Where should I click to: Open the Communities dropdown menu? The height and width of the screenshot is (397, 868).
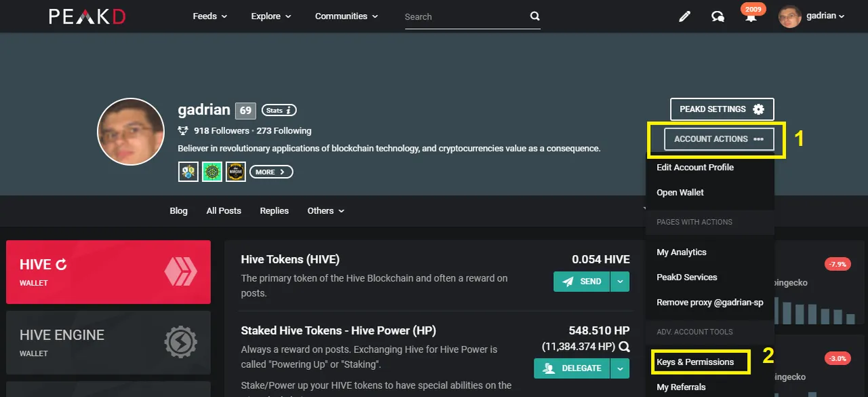pyautogui.click(x=346, y=16)
